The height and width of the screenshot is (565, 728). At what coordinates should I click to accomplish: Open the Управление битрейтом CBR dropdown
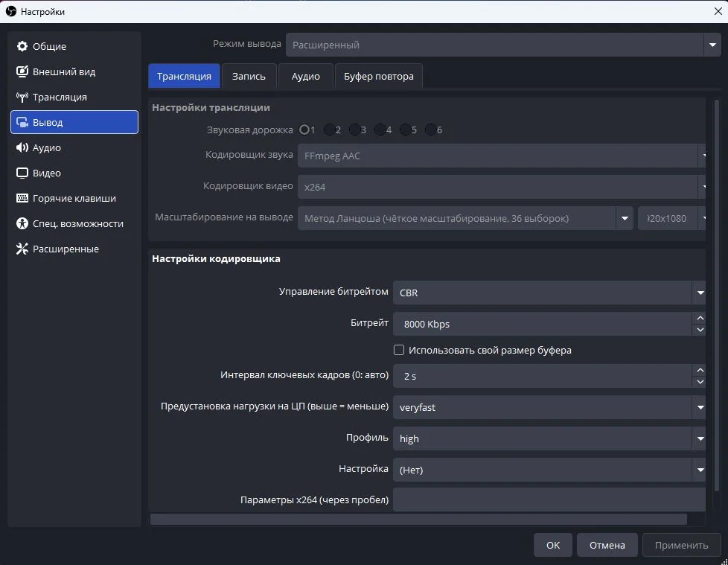pos(549,293)
